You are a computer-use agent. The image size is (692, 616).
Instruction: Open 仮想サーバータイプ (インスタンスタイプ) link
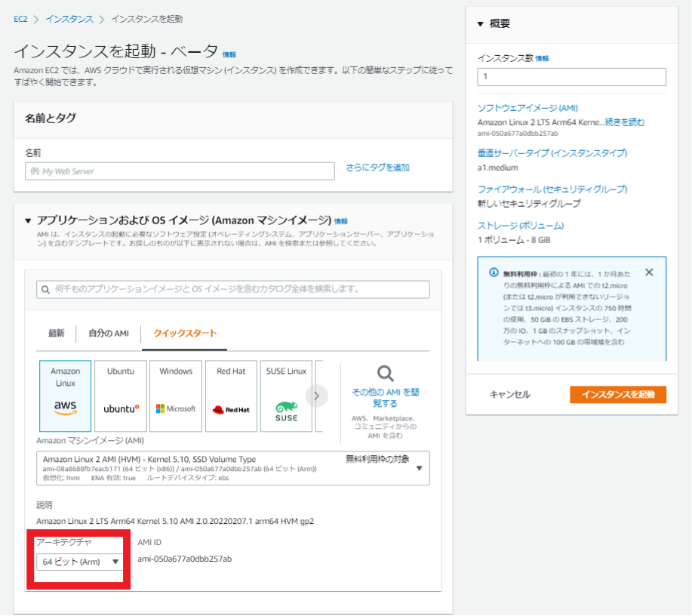point(552,152)
